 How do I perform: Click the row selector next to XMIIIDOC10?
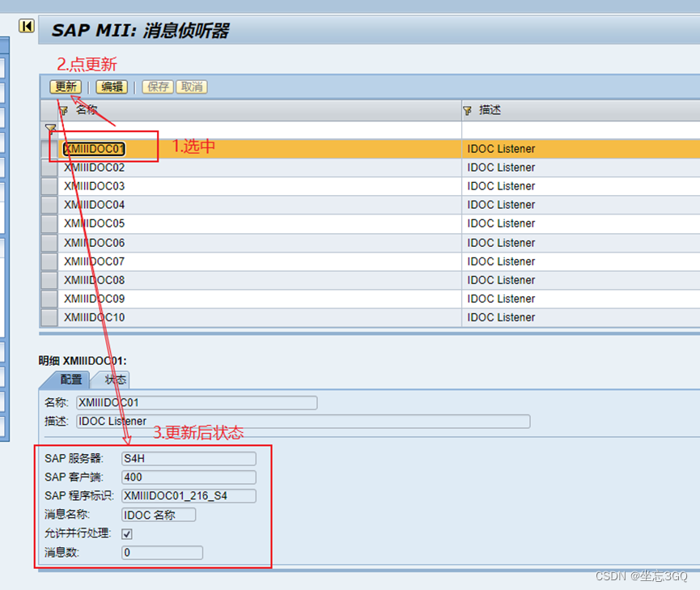tap(49, 317)
